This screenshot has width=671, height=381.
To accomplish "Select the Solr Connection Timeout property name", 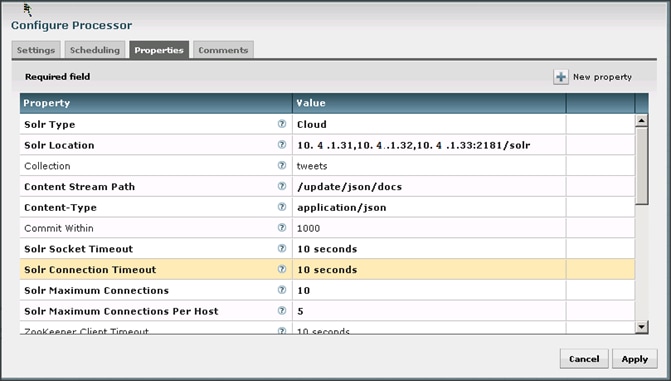I will click(90, 270).
